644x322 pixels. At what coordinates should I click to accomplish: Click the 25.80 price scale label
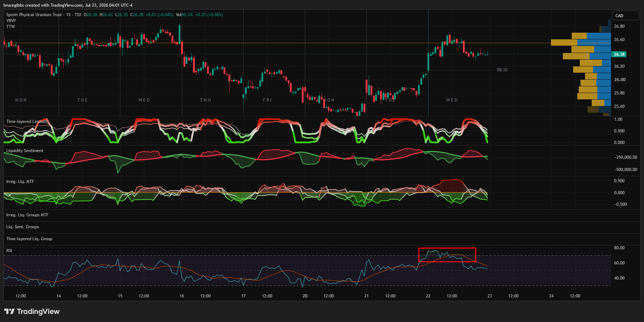(619, 93)
